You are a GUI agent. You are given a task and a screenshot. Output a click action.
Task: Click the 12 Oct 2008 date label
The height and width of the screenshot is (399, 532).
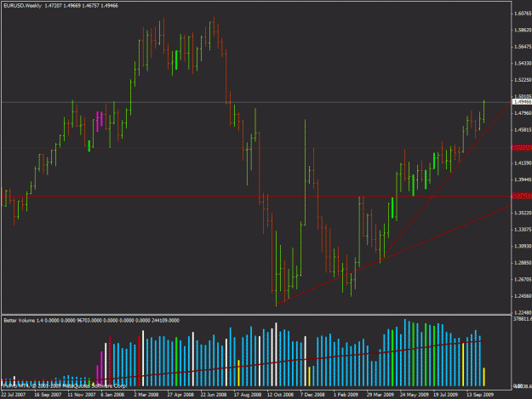(280, 395)
